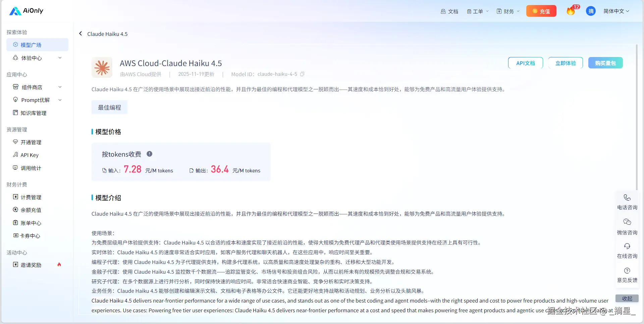Open the 文档 link in top bar
Screen dimensions: 644x324
[449, 11]
